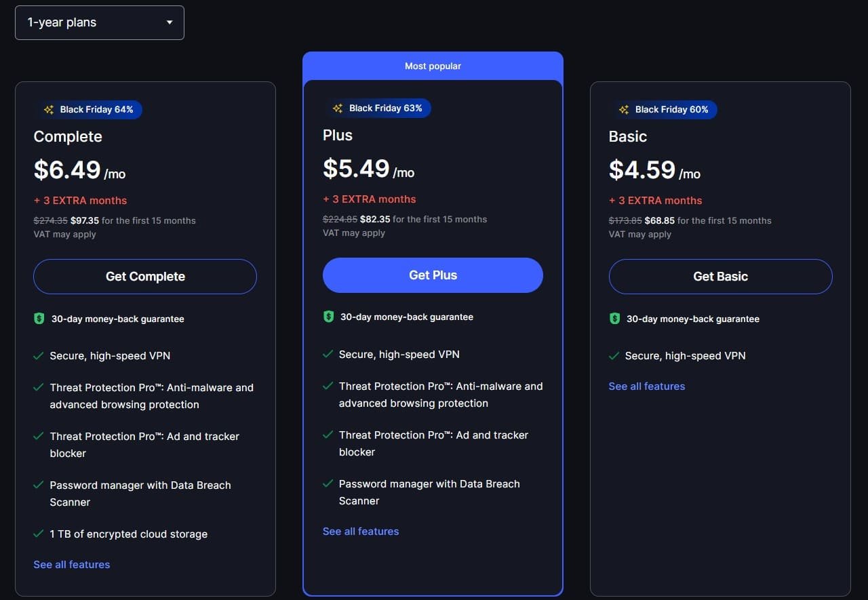
Task: Expand all features for the Complete plan
Action: pyautogui.click(x=71, y=564)
